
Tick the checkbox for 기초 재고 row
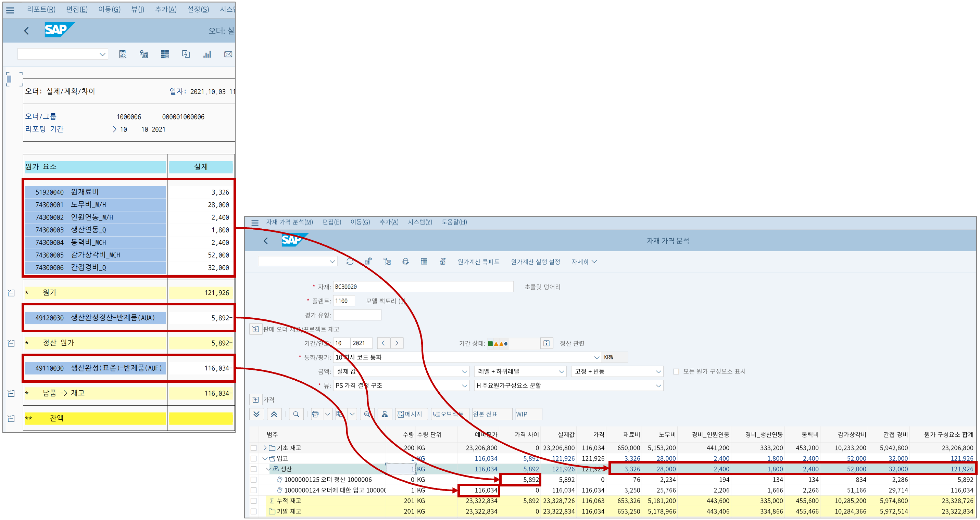click(x=254, y=448)
